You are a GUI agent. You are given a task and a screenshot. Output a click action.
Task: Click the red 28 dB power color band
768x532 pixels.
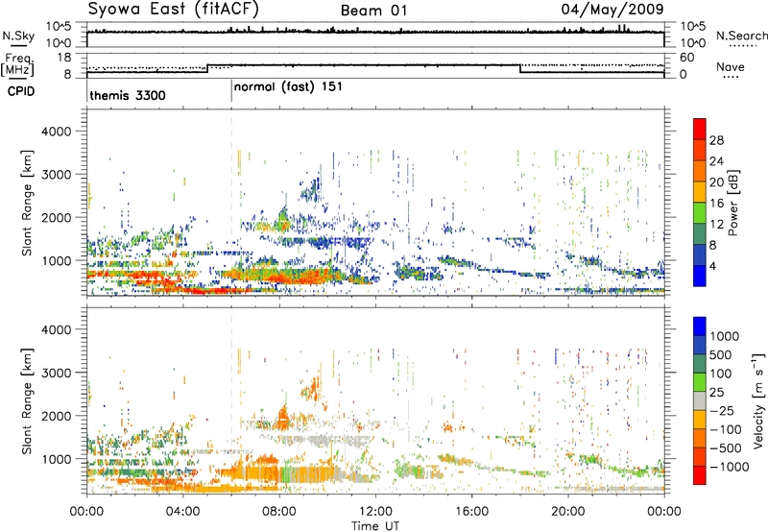700,130
